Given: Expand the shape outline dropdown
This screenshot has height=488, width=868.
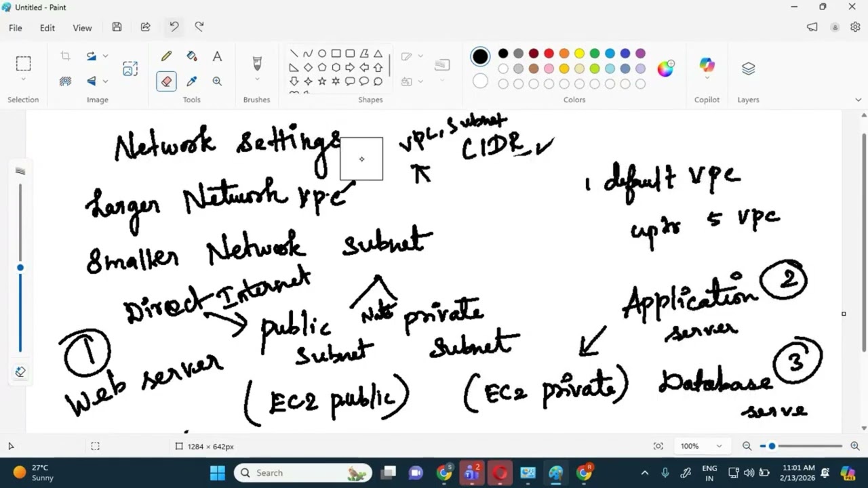Looking at the screenshot, I should [x=420, y=56].
